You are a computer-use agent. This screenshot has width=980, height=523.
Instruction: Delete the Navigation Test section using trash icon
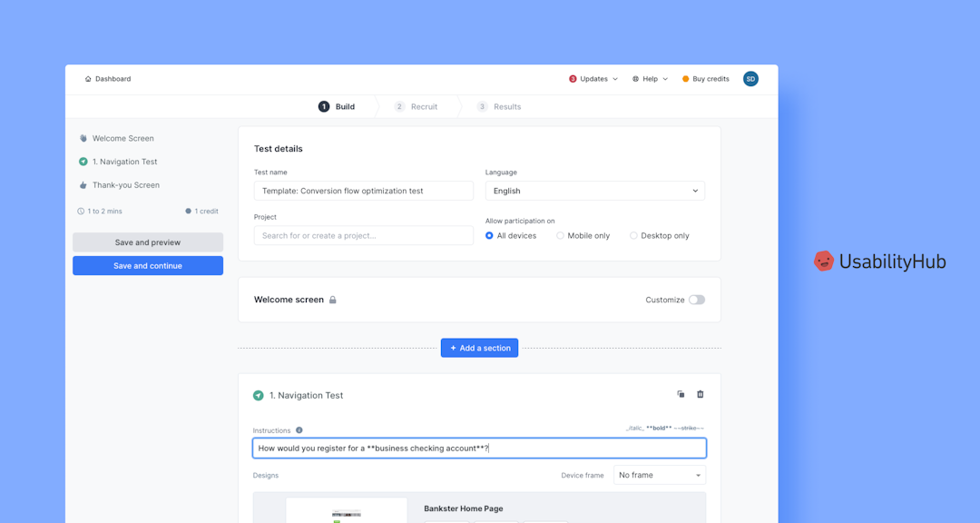pos(700,394)
